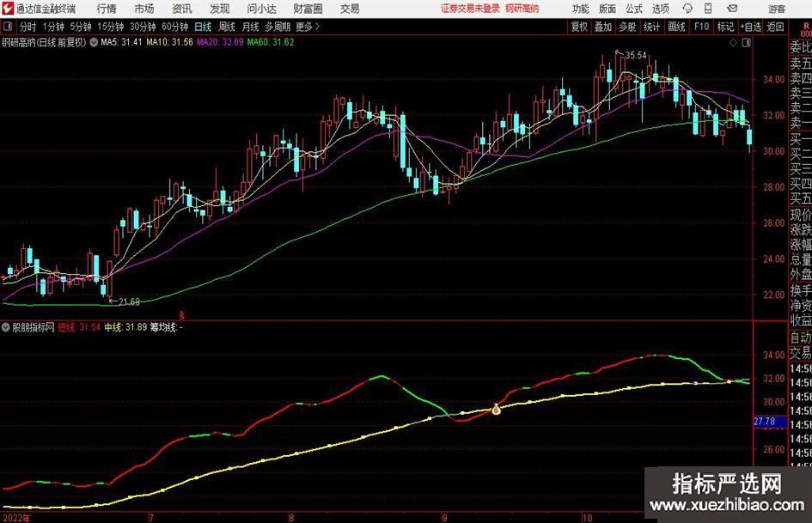Click the MA20: 32.69 label
The image size is (812, 523).
220,42
